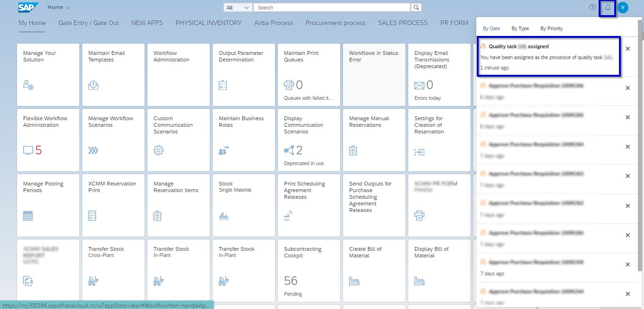Screen dimensions: 644x309
Task: Open the notifications bell icon
Action: (x=608, y=7)
